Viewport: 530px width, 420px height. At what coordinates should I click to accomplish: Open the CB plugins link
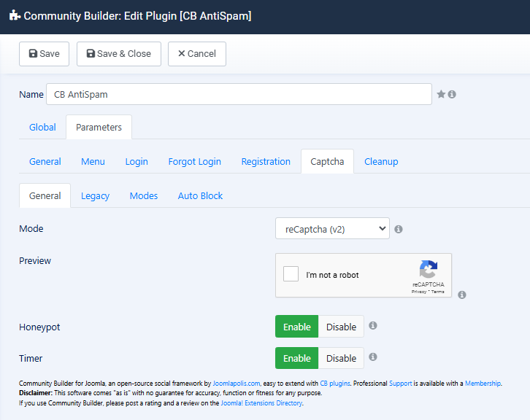pos(335,384)
